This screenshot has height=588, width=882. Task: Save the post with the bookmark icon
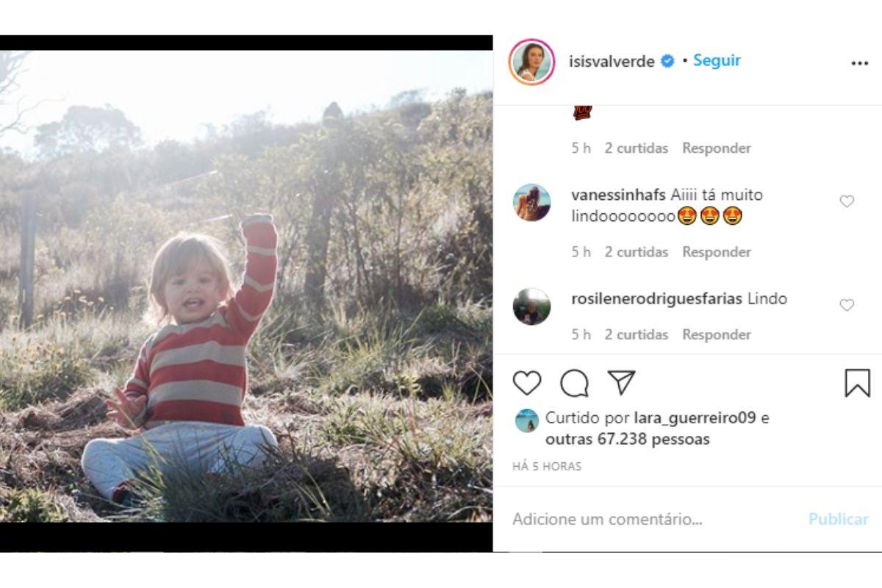[857, 383]
